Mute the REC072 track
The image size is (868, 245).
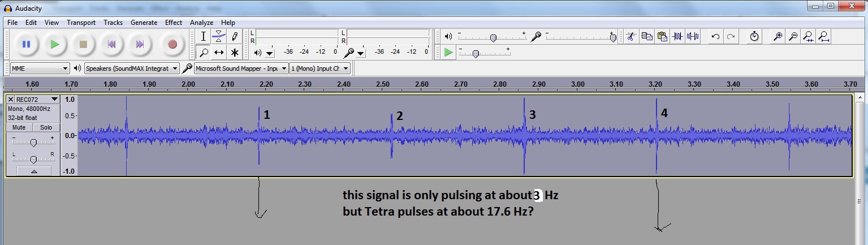click(19, 128)
